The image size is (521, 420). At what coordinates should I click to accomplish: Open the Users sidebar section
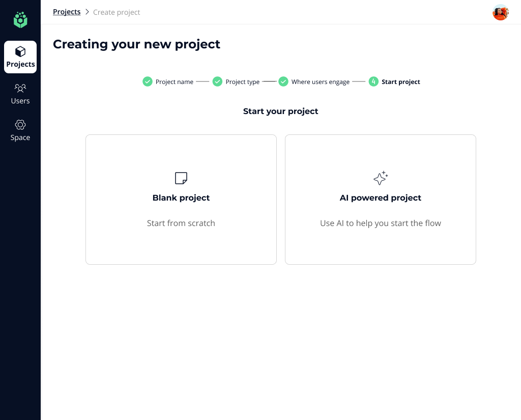tap(20, 94)
